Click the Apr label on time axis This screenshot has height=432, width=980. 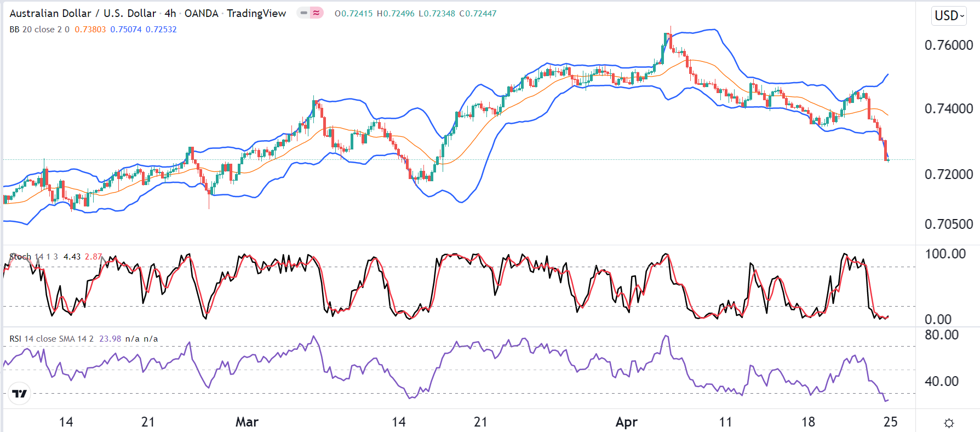tap(626, 422)
